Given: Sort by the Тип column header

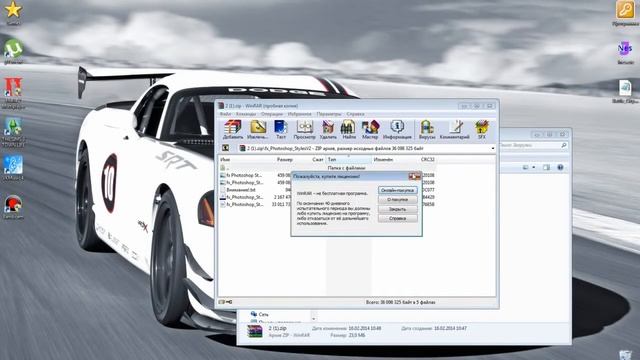Looking at the screenshot, I should pyautogui.click(x=349, y=160).
